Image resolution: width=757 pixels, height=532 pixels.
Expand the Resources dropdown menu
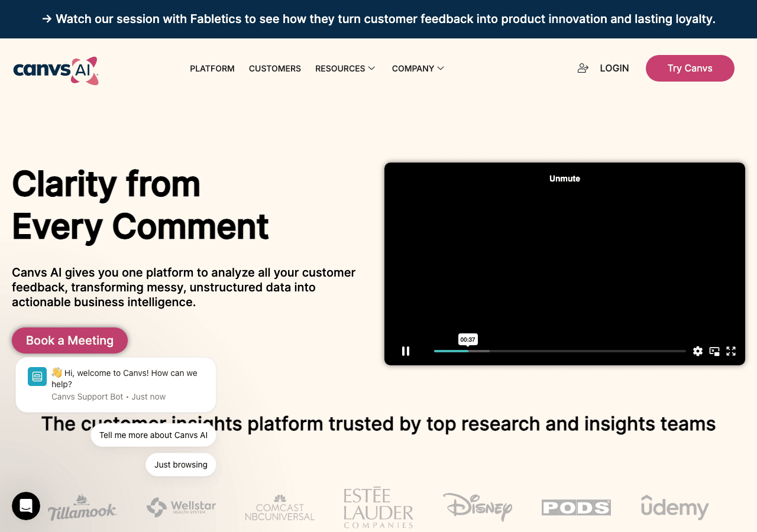point(345,69)
